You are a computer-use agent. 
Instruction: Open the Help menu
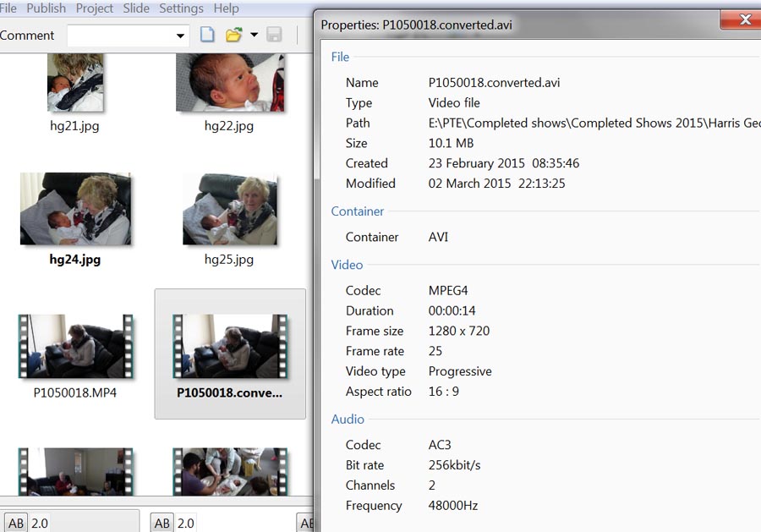226,8
